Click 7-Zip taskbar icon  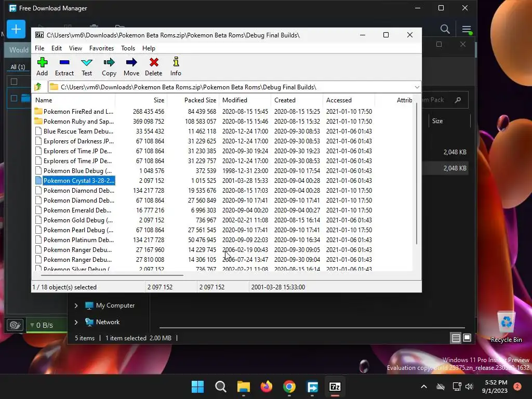point(335,387)
